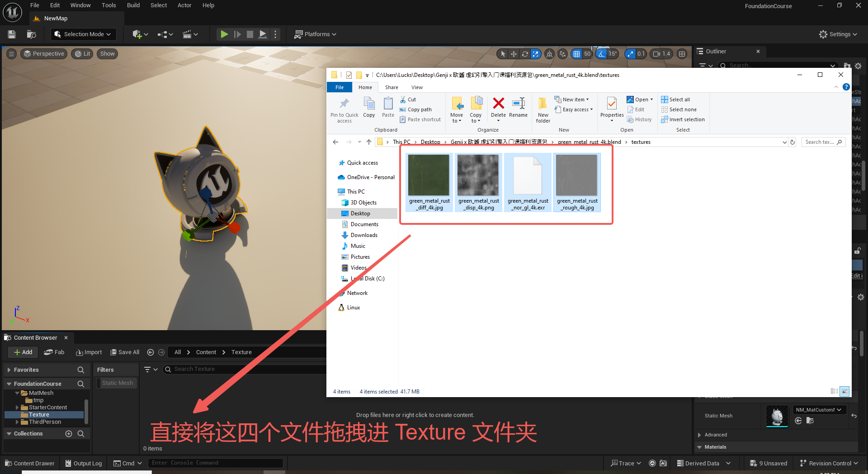Open the viewport options hamburger menu

12,54
